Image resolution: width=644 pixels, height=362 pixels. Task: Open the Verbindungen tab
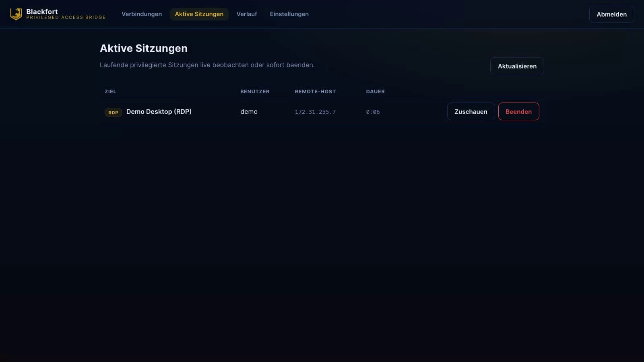click(x=142, y=14)
